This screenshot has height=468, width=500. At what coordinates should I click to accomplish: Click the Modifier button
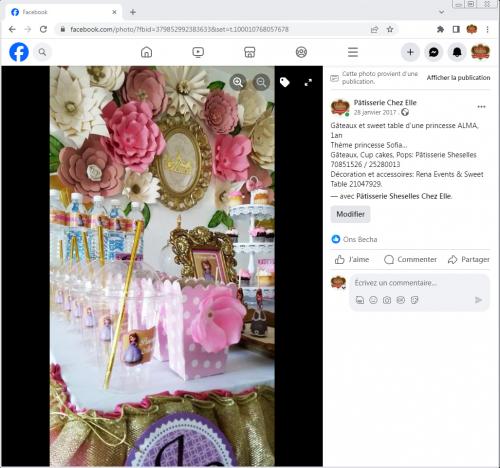(x=350, y=214)
